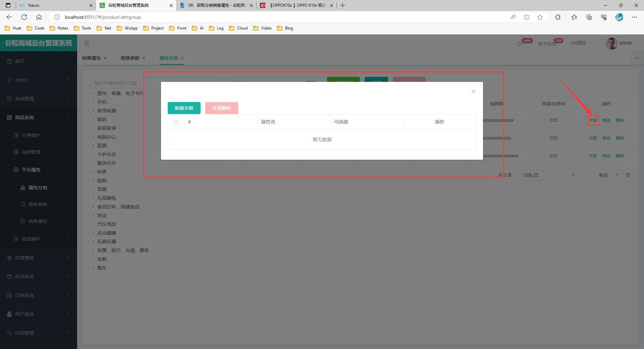Switch to the 销售属性 tab
The image size is (644, 349).
tap(92, 58)
